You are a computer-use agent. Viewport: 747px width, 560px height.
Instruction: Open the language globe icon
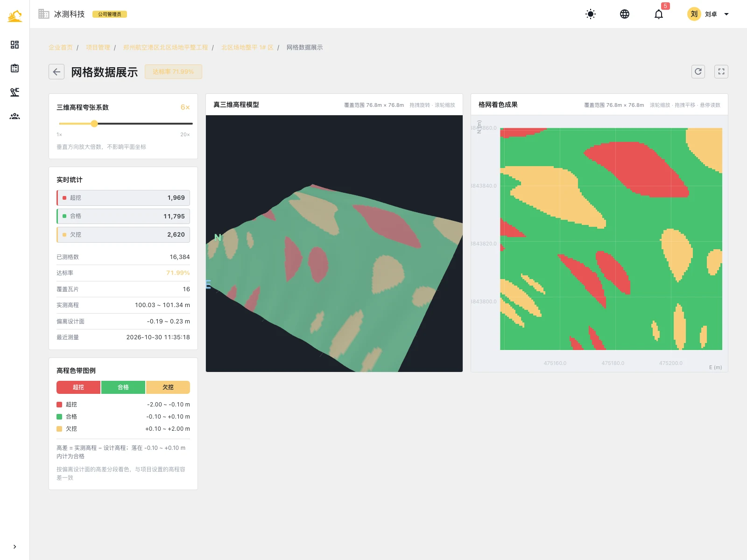pos(625,14)
